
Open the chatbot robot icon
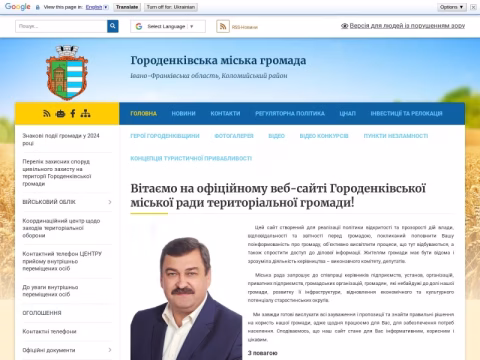coord(60,114)
